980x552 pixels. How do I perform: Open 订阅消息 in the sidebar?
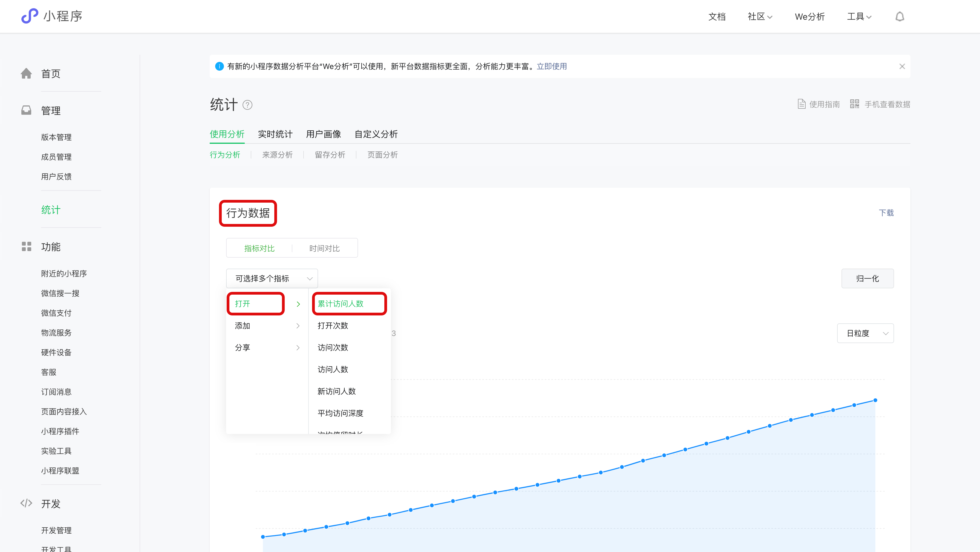tap(56, 392)
